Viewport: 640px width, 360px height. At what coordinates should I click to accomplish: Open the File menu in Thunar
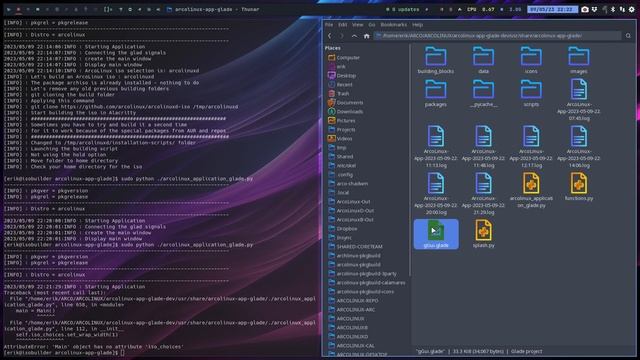(329, 25)
